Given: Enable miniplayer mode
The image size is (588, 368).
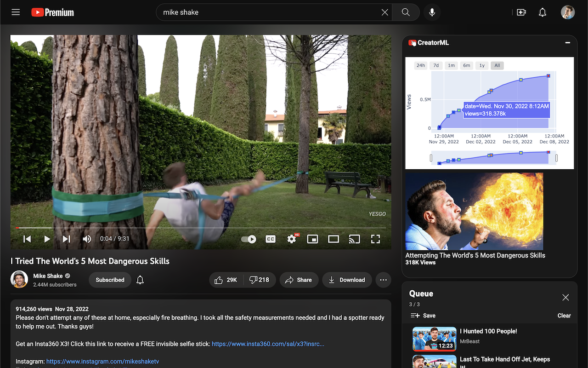Looking at the screenshot, I should click(312, 239).
